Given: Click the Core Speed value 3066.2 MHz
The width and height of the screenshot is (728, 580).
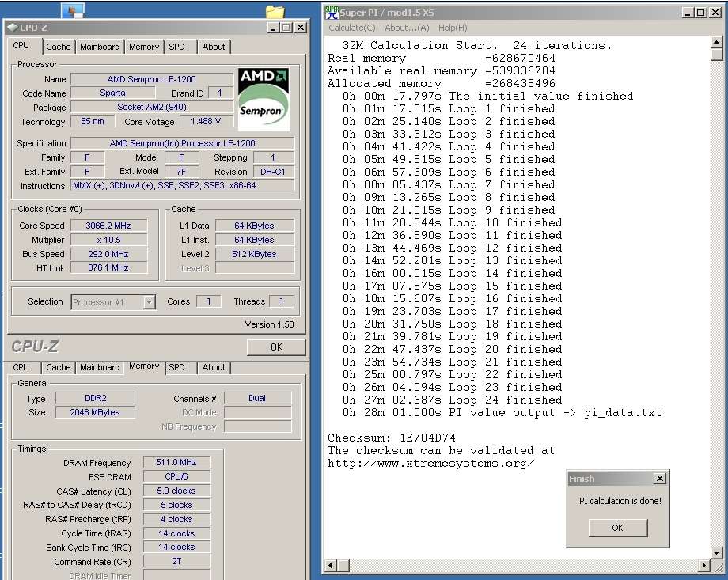Looking at the screenshot, I should click(108, 226).
